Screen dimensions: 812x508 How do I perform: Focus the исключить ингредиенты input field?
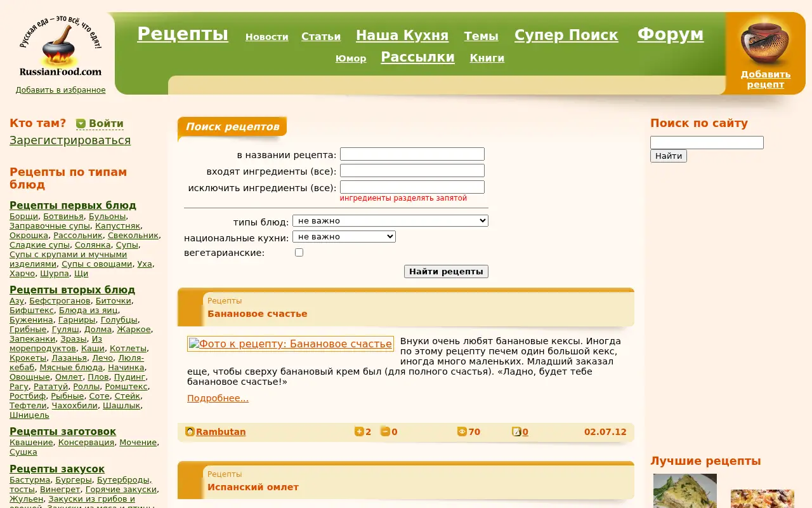coord(412,187)
